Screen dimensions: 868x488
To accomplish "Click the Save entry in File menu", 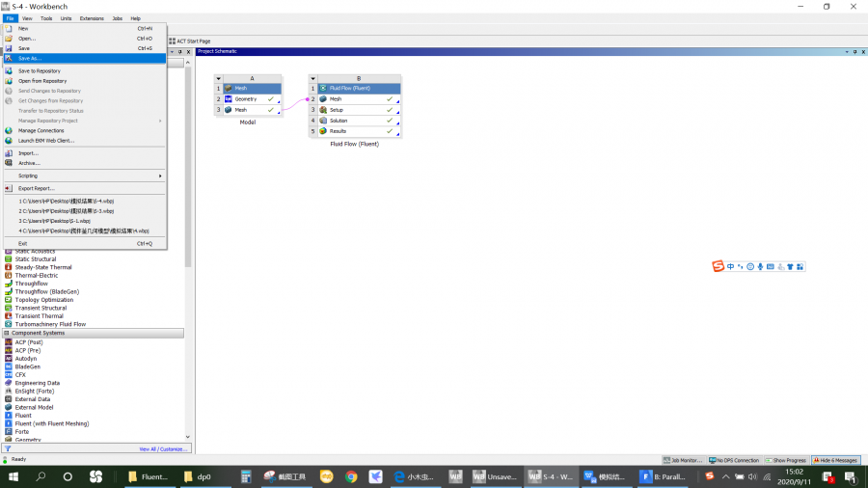I will pyautogui.click(x=85, y=48).
